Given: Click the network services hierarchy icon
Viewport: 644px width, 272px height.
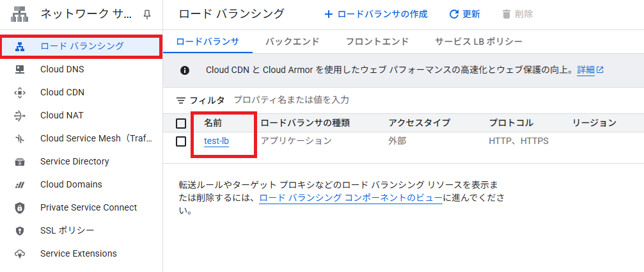Looking at the screenshot, I should point(19,15).
